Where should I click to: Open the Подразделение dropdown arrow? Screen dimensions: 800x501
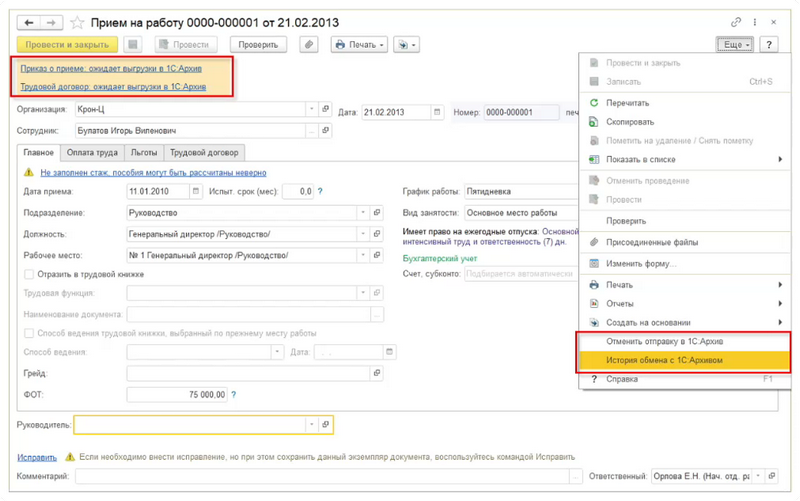(362, 213)
